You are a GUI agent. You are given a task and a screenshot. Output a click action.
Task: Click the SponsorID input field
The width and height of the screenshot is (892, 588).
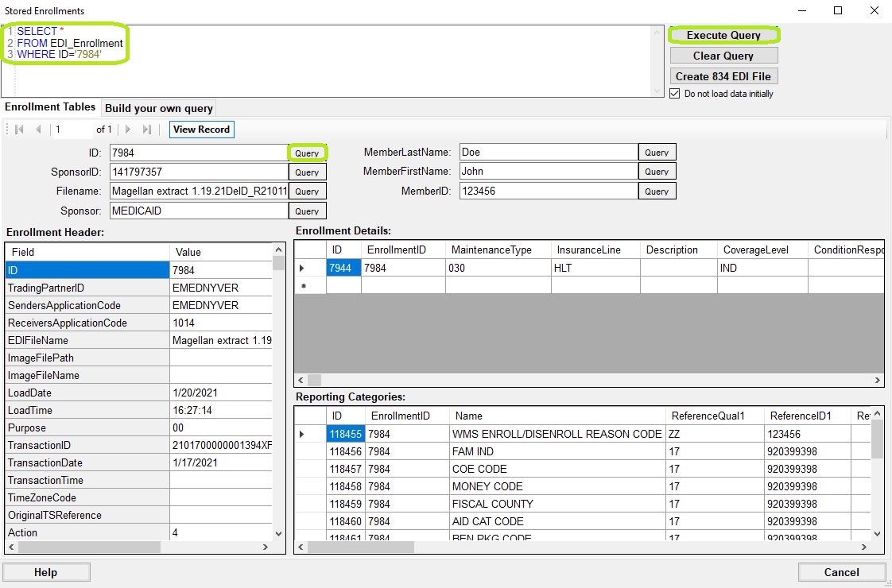(x=199, y=172)
